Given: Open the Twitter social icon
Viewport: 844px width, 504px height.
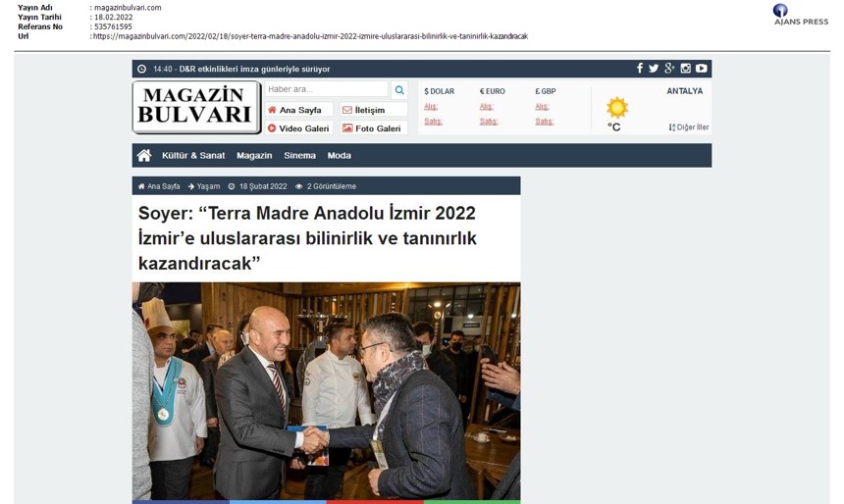Looking at the screenshot, I should 654,69.
